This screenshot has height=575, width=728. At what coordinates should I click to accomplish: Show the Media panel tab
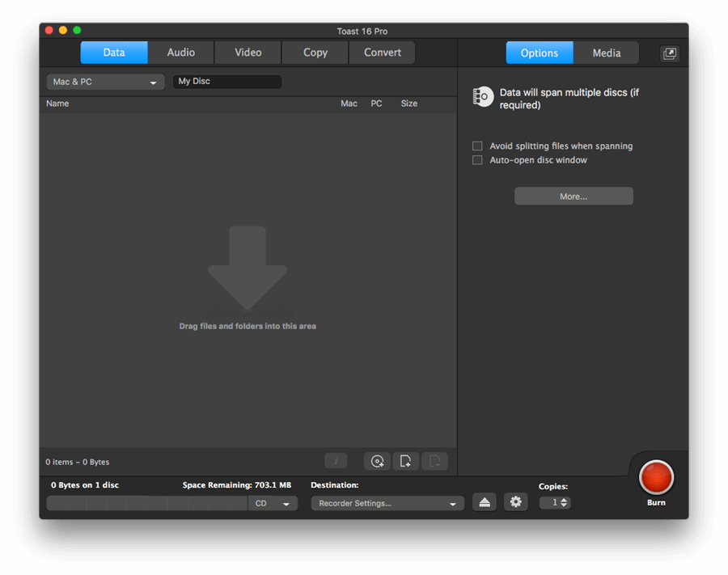(x=607, y=53)
